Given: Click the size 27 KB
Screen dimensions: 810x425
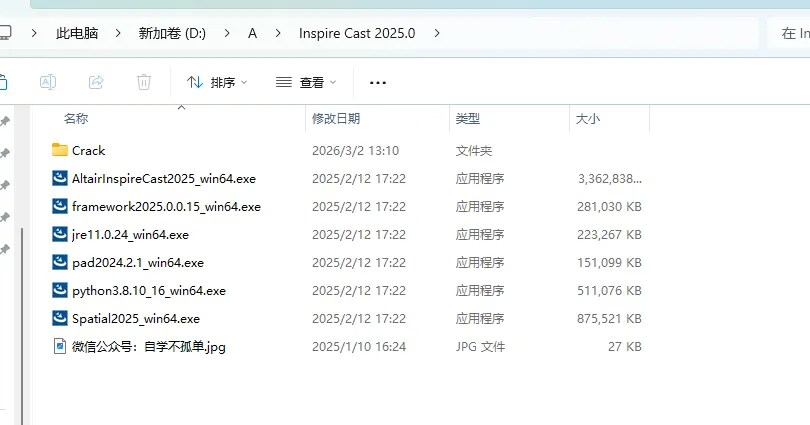Looking at the screenshot, I should coord(625,347).
